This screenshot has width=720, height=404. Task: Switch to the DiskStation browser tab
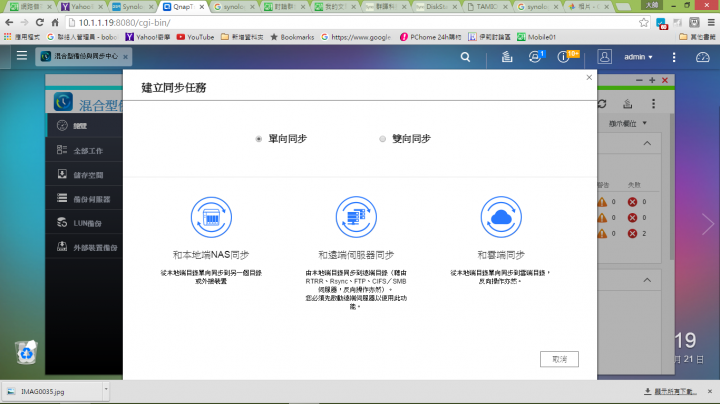coord(436,7)
